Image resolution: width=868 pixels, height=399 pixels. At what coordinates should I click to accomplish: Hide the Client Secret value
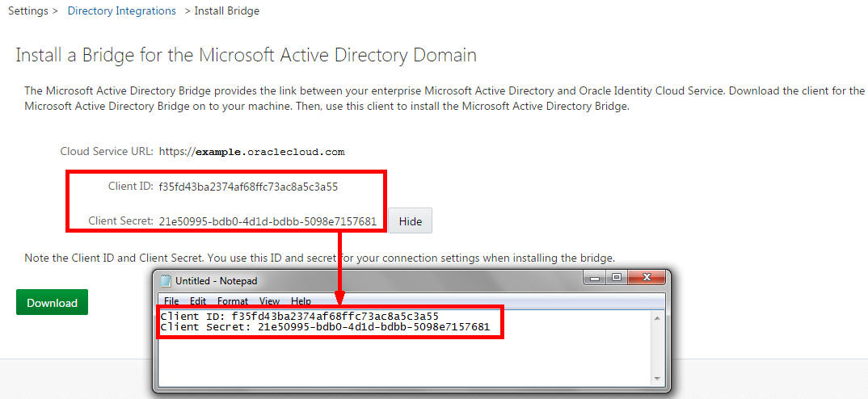pyautogui.click(x=411, y=220)
